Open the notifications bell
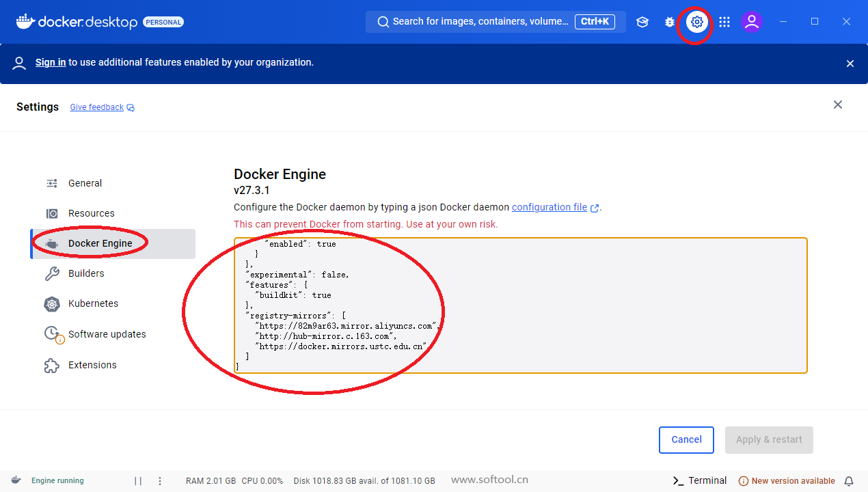Screen dimensions: 868x492 (x=849, y=481)
